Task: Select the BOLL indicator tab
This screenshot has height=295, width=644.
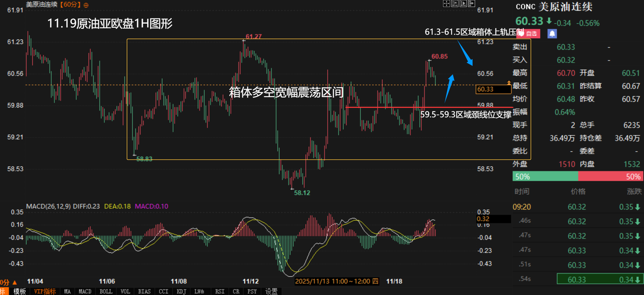Action: pos(106,292)
